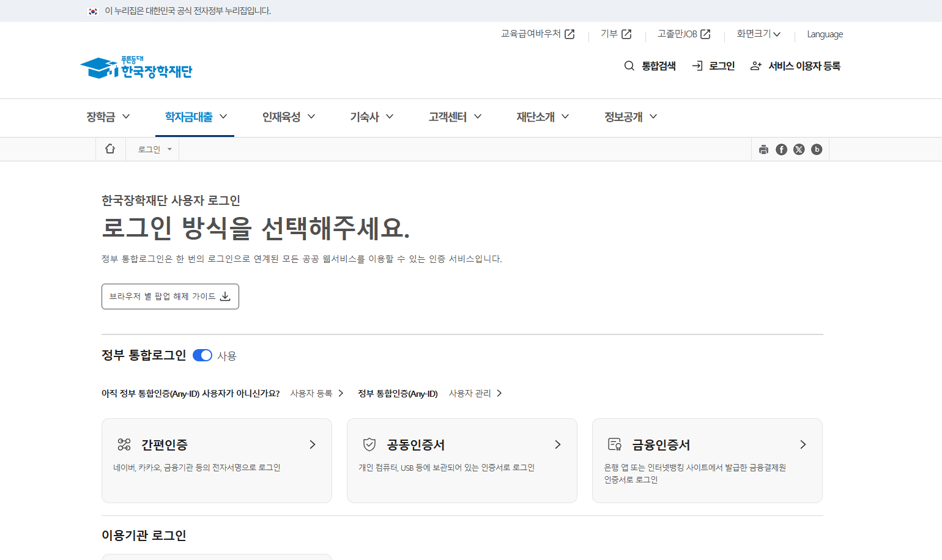Open the 교육급여바우처 external link

click(x=538, y=34)
